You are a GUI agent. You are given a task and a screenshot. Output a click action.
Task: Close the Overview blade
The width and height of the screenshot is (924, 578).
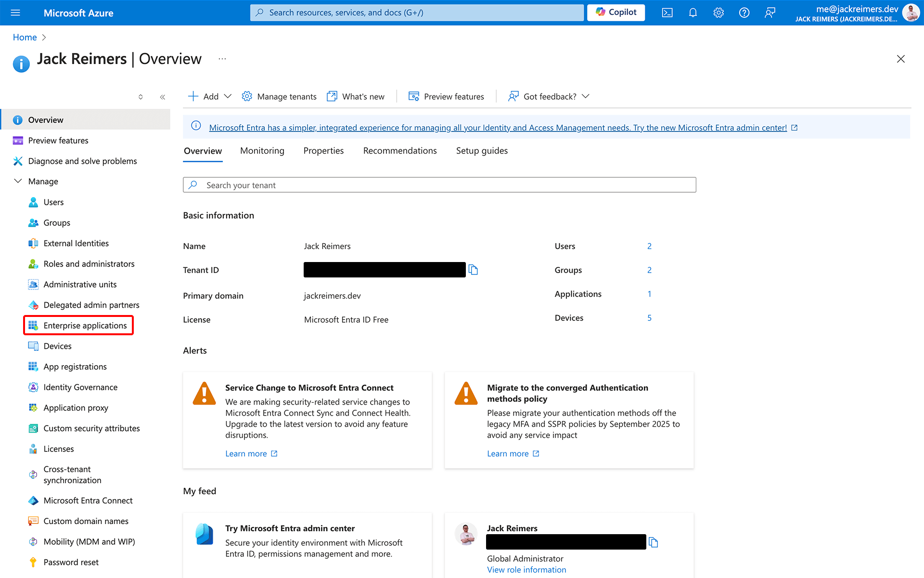click(901, 59)
